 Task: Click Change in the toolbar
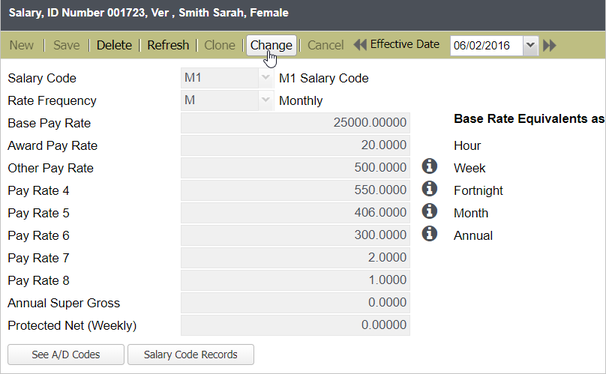[x=271, y=45]
